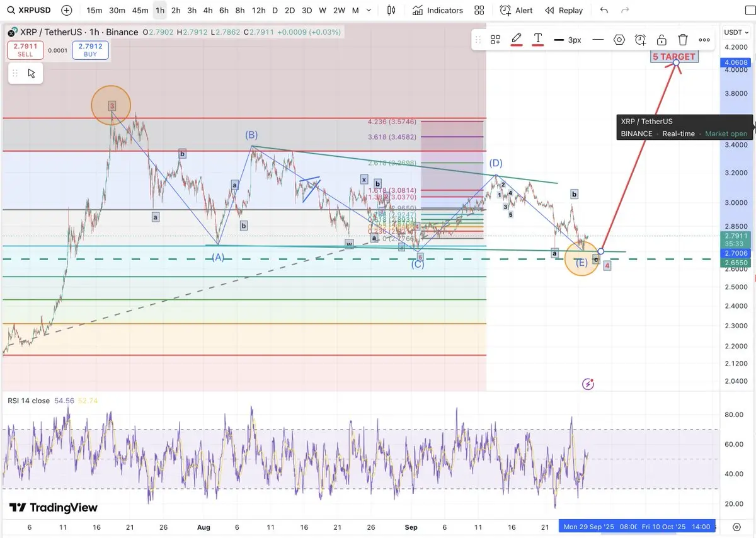Viewport: 756px width, 538px height.
Task: Switch chart to 3h timeframe
Action: point(192,10)
